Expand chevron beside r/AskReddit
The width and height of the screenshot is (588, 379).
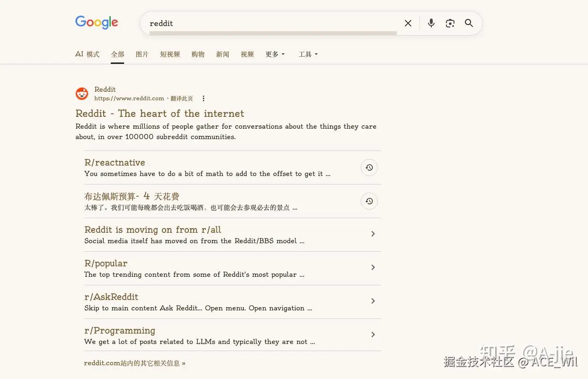click(373, 301)
